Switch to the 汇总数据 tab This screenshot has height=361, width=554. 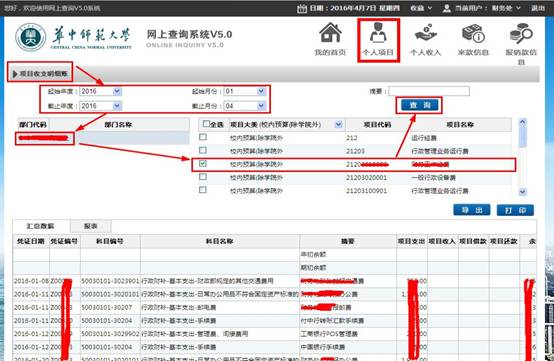pyautogui.click(x=41, y=226)
